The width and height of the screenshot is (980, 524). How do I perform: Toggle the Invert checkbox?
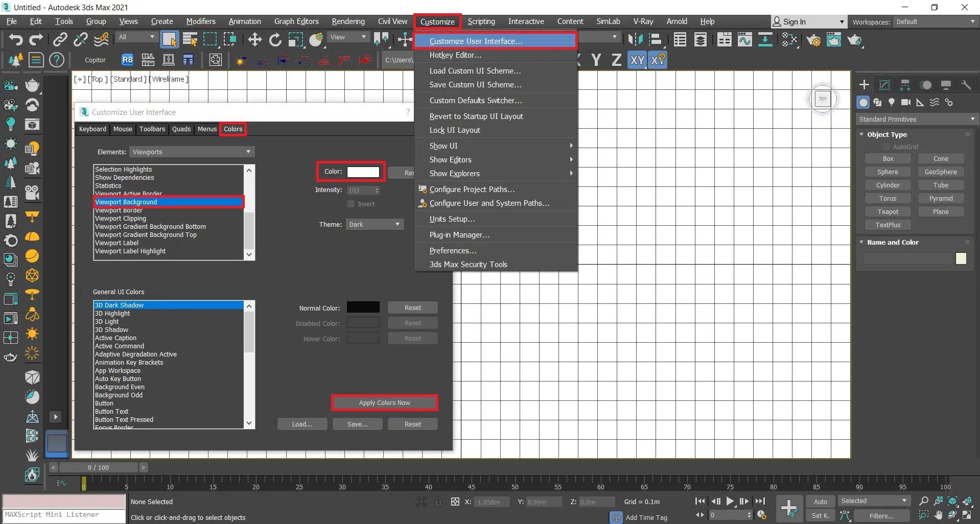point(351,204)
